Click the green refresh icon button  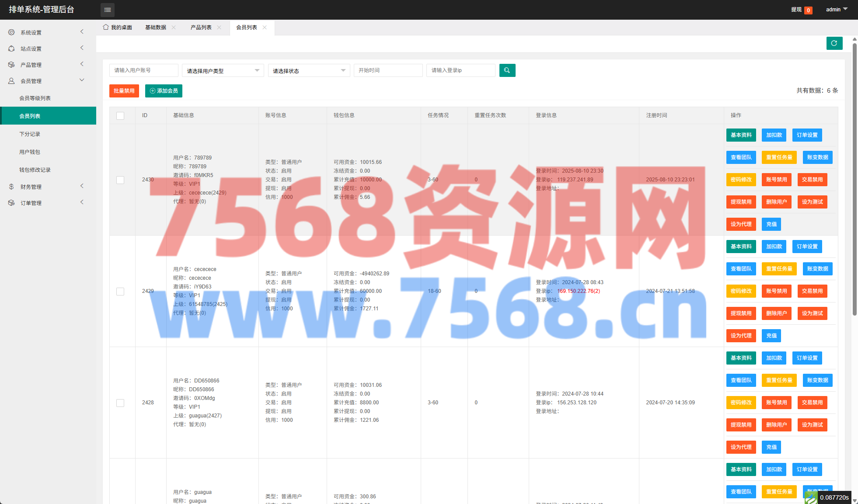tap(834, 43)
